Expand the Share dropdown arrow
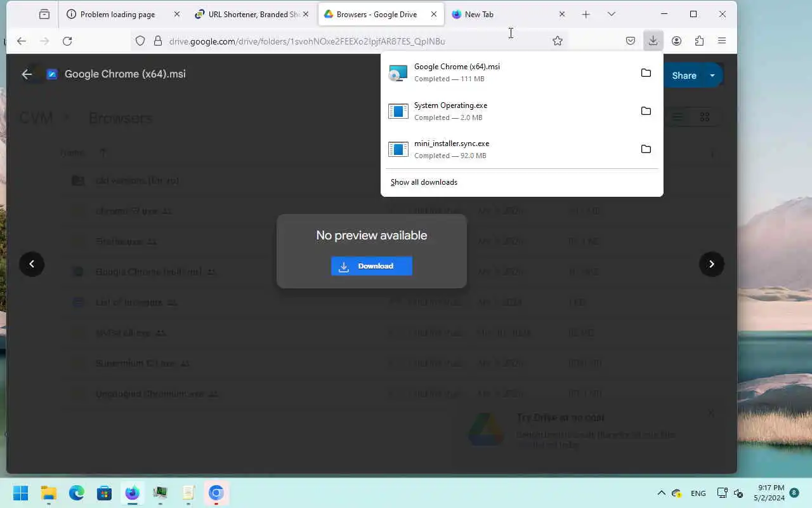812x508 pixels. pos(712,76)
